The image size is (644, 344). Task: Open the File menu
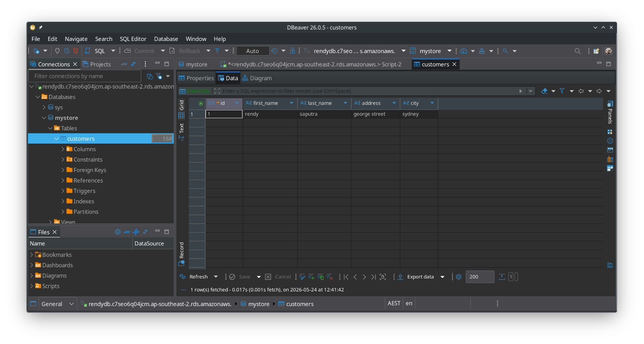[x=36, y=39]
